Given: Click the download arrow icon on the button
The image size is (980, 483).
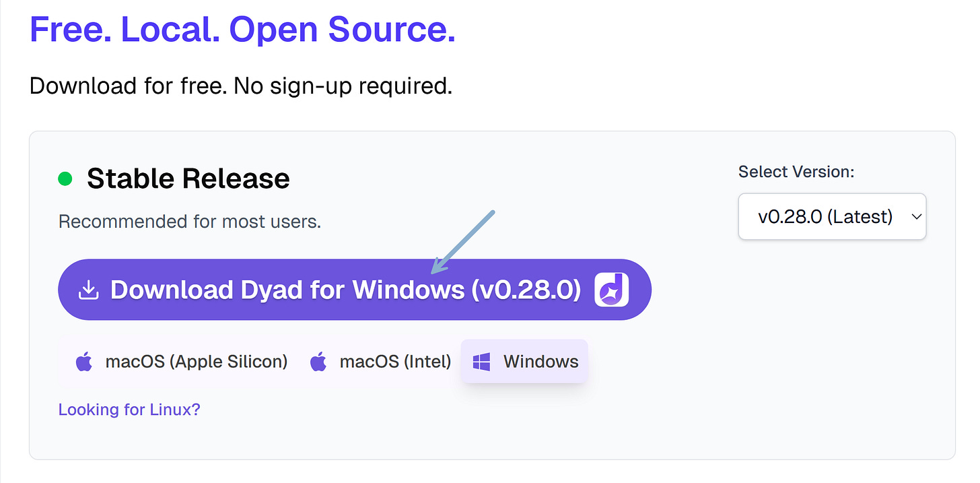Looking at the screenshot, I should click(x=87, y=289).
